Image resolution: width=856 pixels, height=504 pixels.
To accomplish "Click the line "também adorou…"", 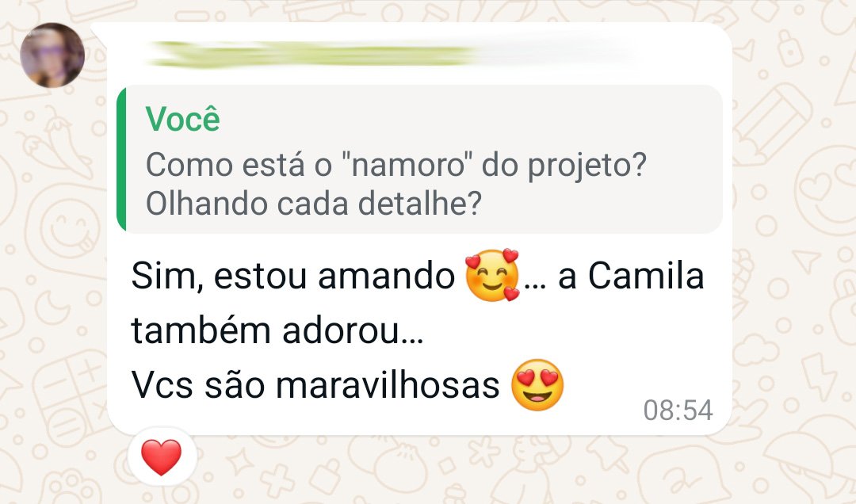I will point(277,331).
